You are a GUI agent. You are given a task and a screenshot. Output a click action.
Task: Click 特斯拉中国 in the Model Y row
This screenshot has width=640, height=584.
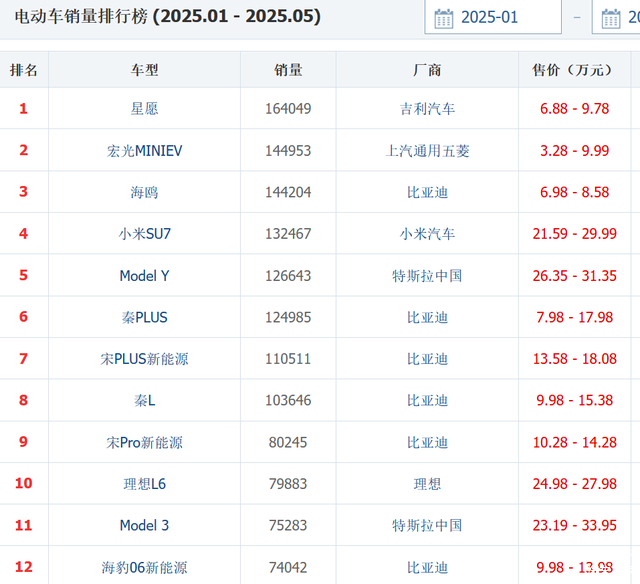pos(427,276)
